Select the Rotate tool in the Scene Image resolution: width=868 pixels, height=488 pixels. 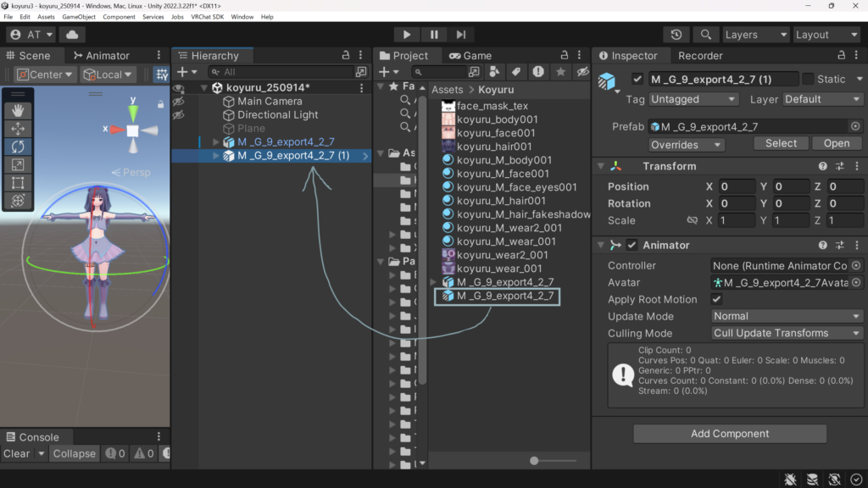pyautogui.click(x=18, y=147)
